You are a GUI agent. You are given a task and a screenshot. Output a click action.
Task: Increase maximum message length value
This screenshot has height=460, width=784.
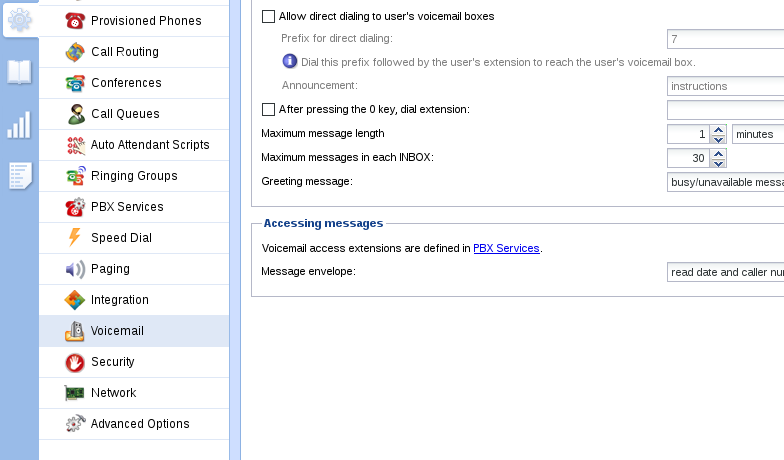coord(718,129)
